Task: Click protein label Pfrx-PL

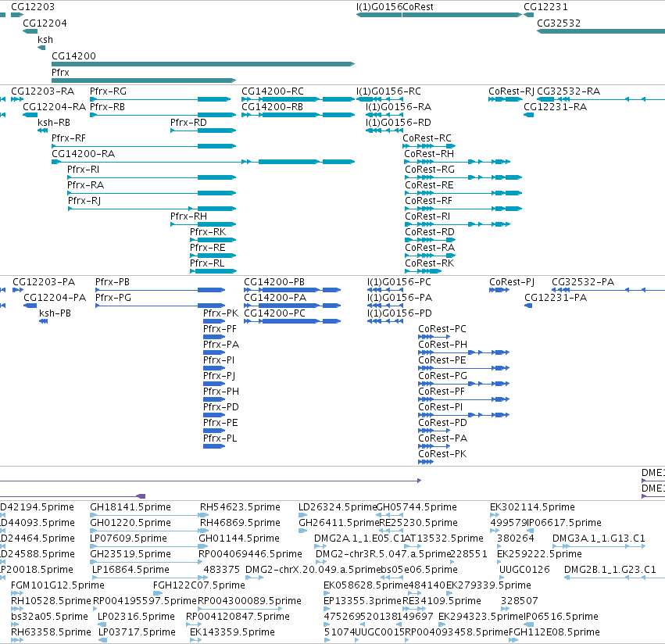Action: pyautogui.click(x=220, y=438)
